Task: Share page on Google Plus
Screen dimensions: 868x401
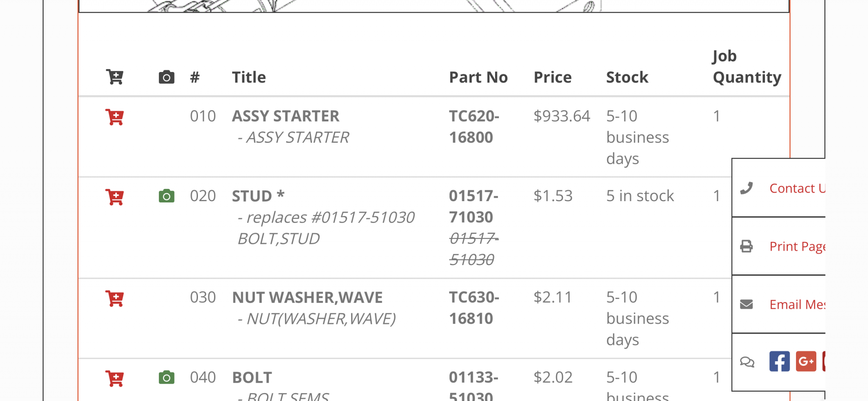Action: [x=806, y=361]
